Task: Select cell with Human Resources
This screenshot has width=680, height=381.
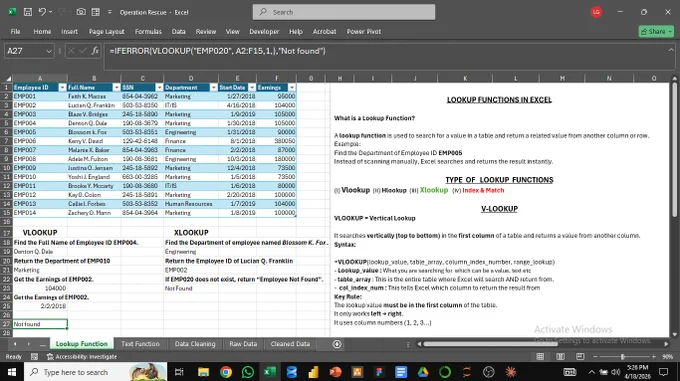Action: point(191,204)
